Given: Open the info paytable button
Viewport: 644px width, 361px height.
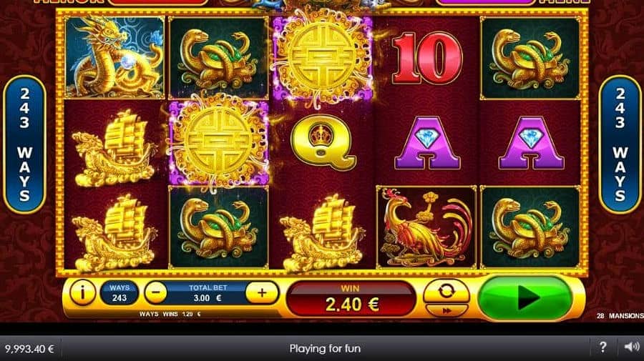Looking at the screenshot, I should [x=82, y=293].
